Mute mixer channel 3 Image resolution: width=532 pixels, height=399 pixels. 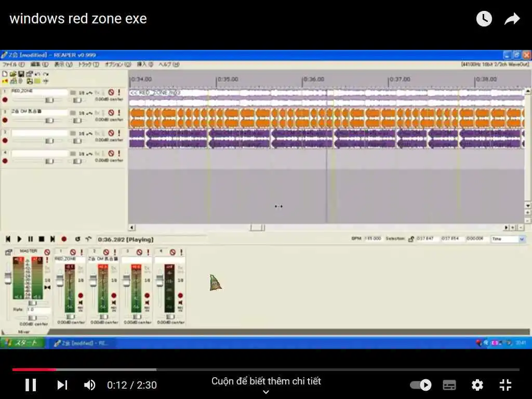139,252
